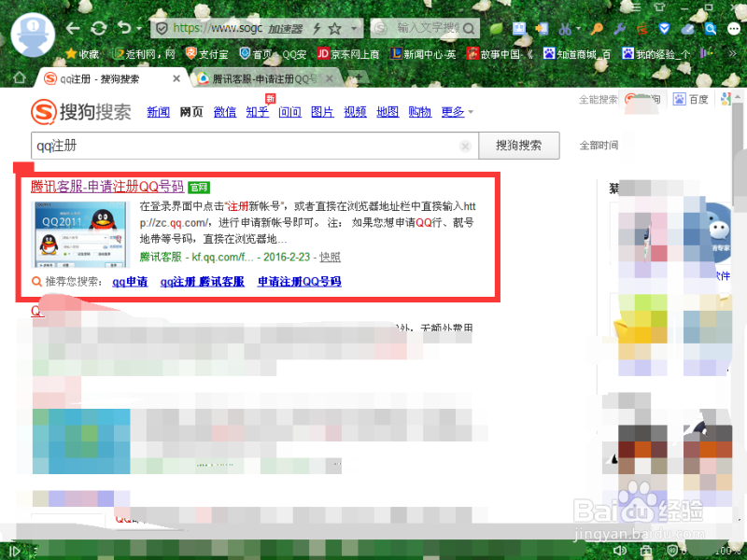Switch to 新闻 search category
The width and height of the screenshot is (747, 560).
159,112
